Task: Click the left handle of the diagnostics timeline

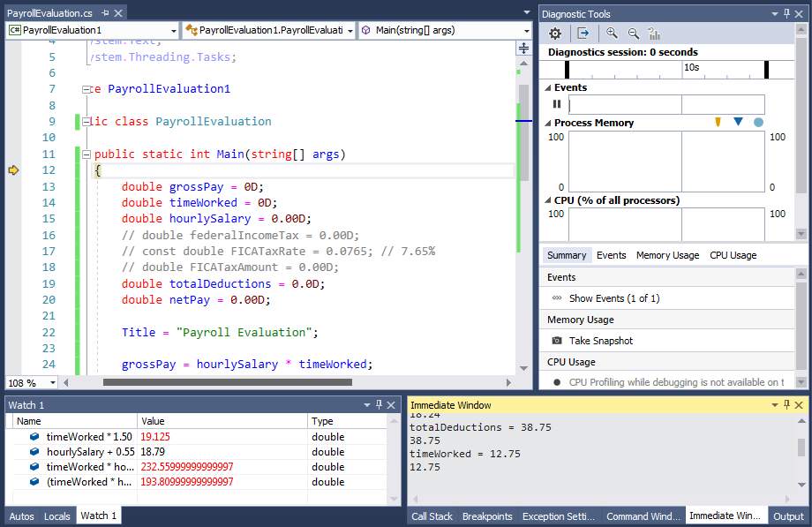Action: click(x=567, y=70)
